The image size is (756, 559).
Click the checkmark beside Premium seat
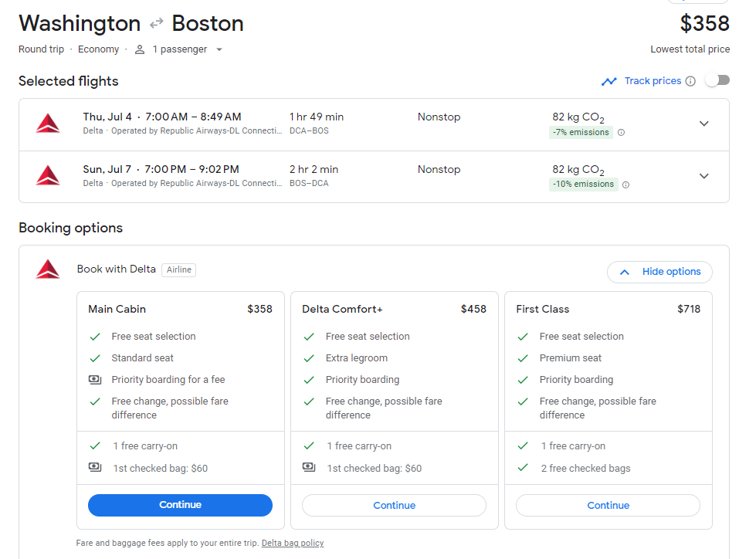pos(523,358)
